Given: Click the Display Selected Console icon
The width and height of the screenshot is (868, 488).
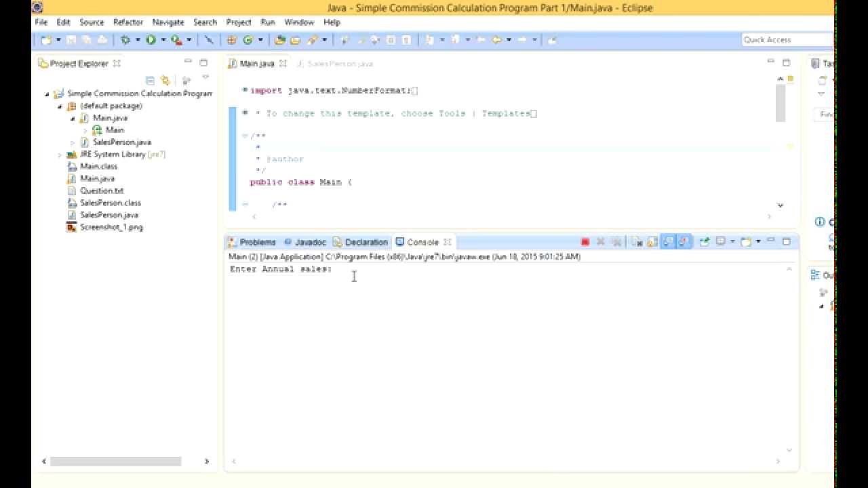Looking at the screenshot, I should tap(721, 241).
